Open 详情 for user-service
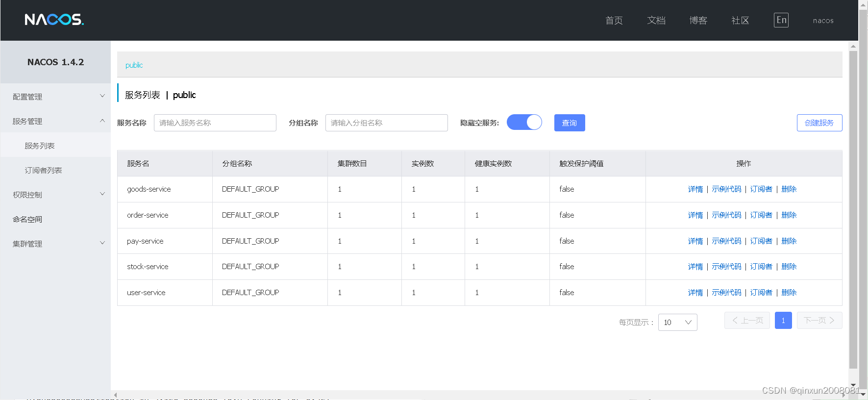Viewport: 868px width, 400px height. click(x=695, y=293)
